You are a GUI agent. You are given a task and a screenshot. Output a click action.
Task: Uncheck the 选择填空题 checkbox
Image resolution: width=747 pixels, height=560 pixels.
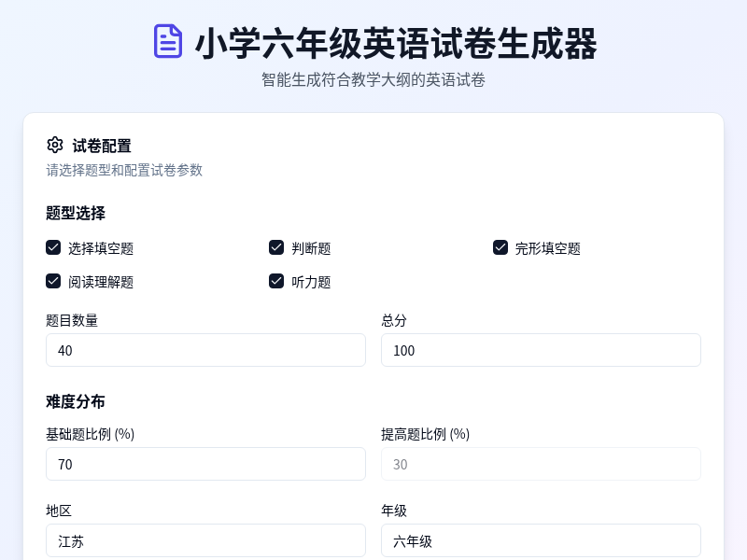[53, 247]
